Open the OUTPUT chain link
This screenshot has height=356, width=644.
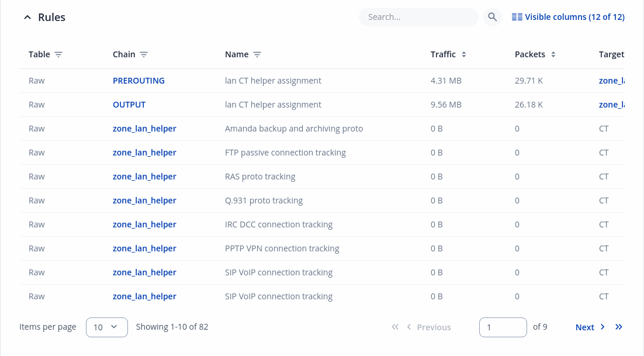129,105
